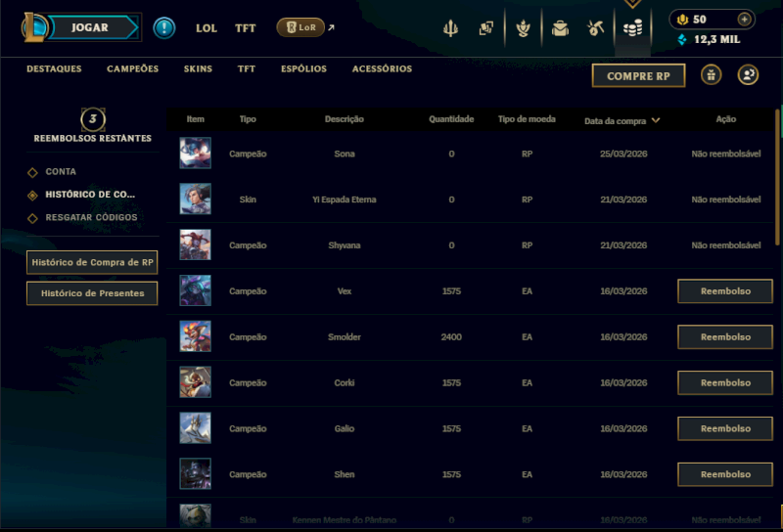Click the Blue Essence icon
The width and height of the screenshot is (783, 532).
coord(681,39)
